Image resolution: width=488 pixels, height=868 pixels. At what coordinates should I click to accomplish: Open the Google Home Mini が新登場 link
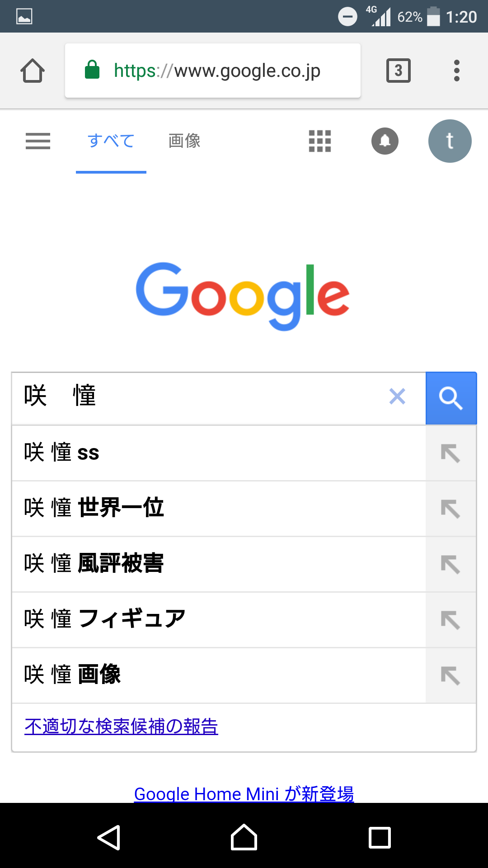pyautogui.click(x=244, y=793)
